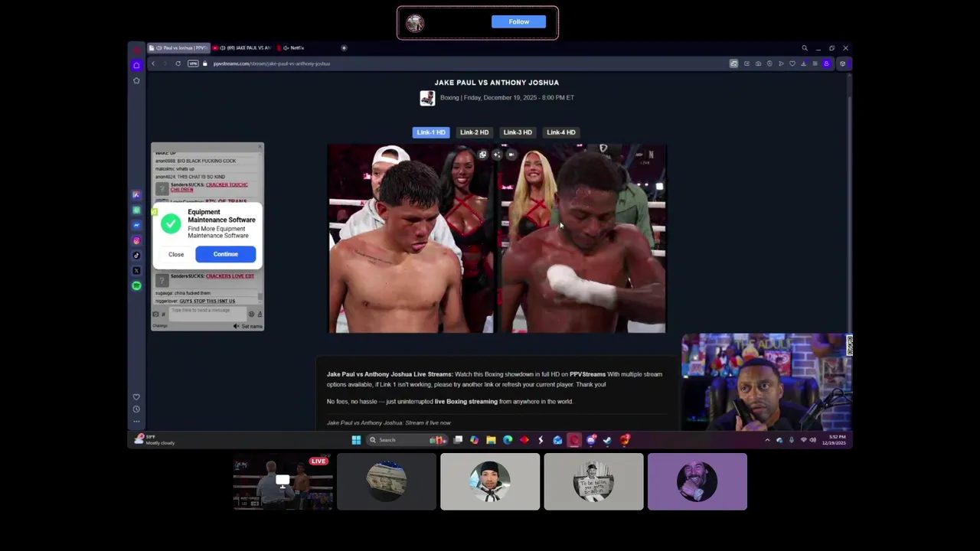Image resolution: width=980 pixels, height=551 pixels.
Task: Click the highlighted media search toolbar icon
Action: (x=733, y=64)
